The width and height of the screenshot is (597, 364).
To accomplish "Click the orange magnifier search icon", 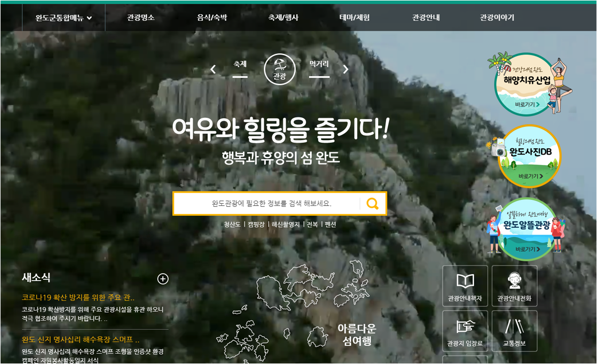I will pyautogui.click(x=372, y=204).
